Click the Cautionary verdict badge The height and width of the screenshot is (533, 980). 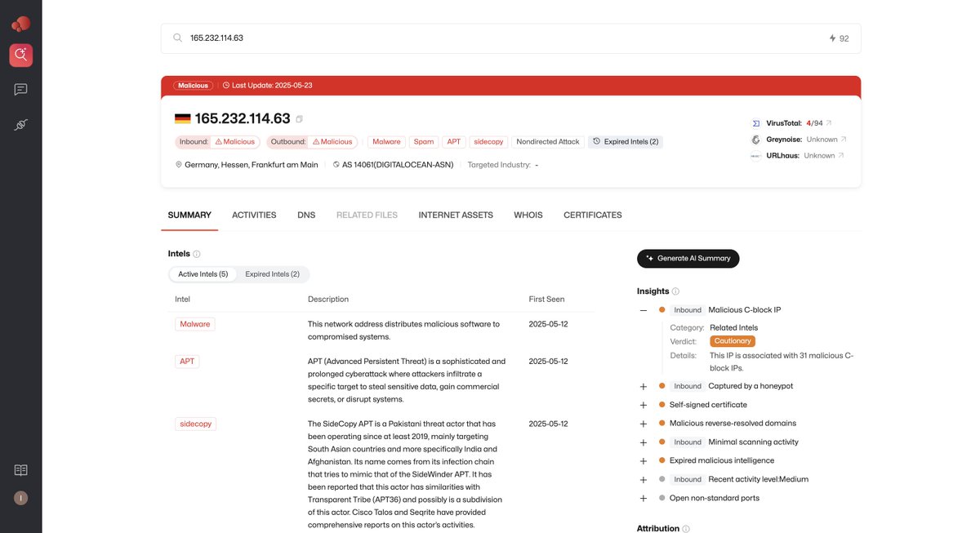733,341
